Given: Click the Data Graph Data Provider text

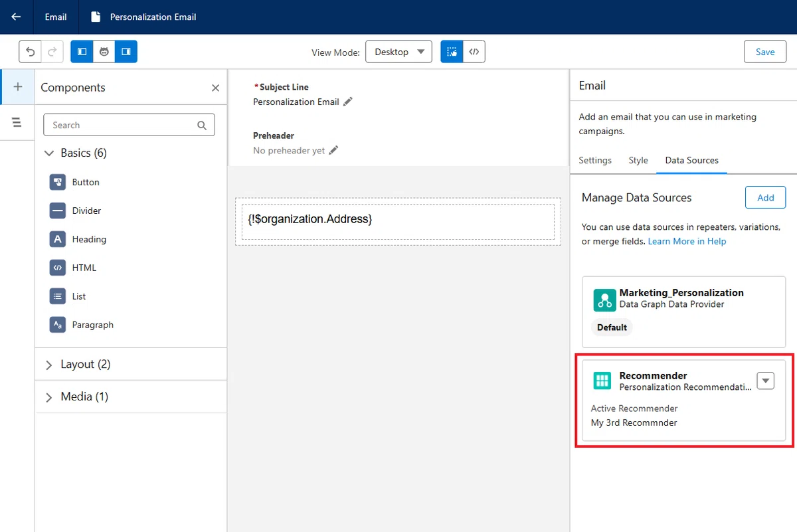Looking at the screenshot, I should coord(671,304).
